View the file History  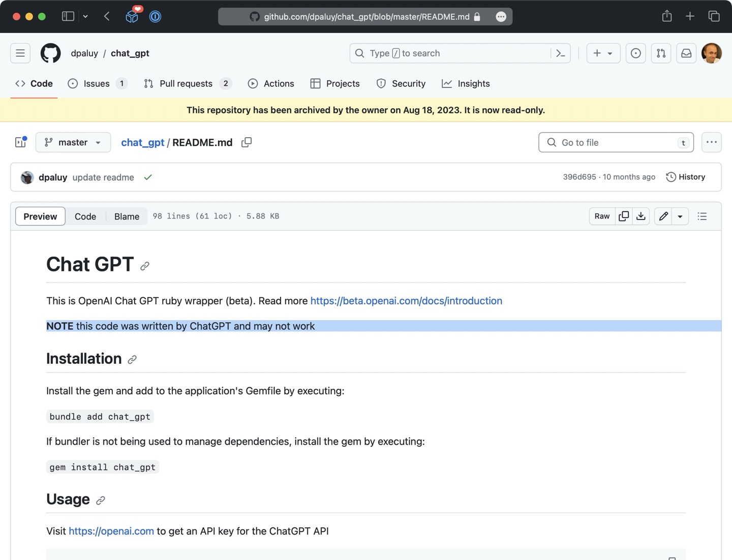coord(686,177)
